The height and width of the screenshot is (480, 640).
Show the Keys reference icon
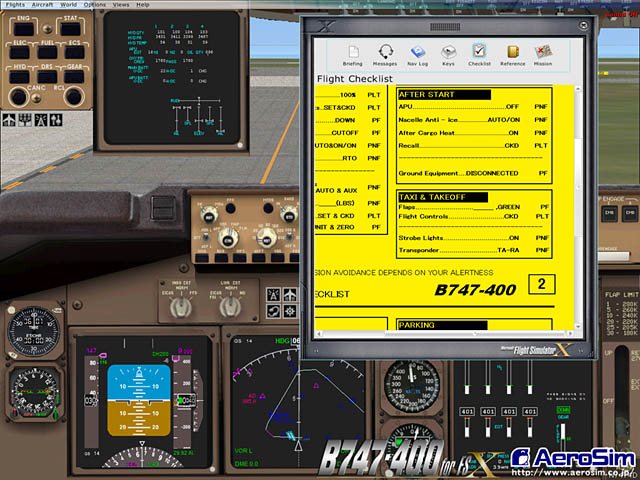449,54
